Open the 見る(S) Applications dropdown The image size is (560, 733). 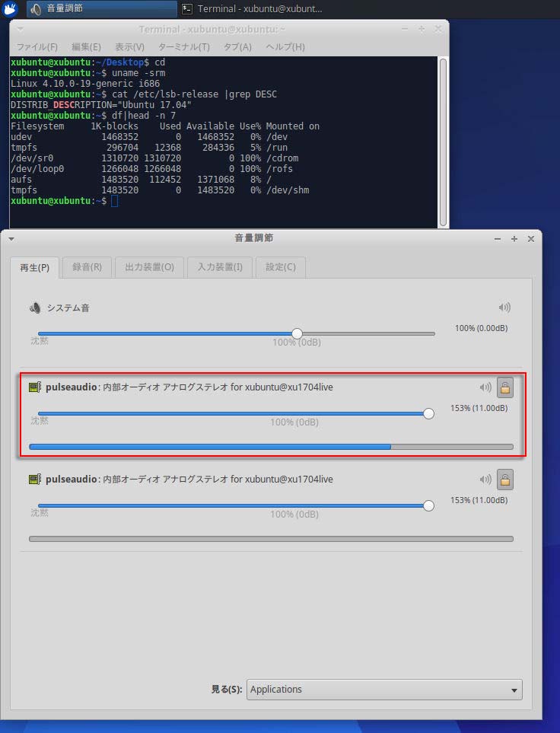[384, 690]
